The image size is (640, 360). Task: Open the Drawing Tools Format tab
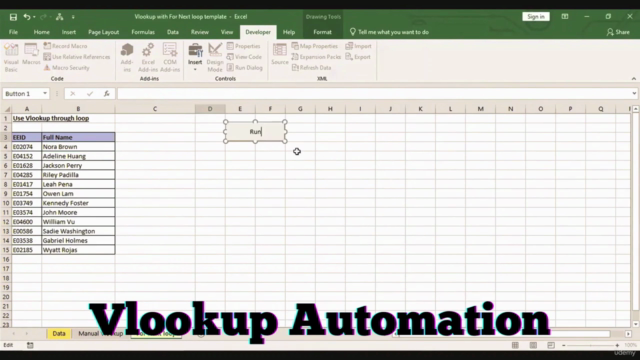[322, 32]
